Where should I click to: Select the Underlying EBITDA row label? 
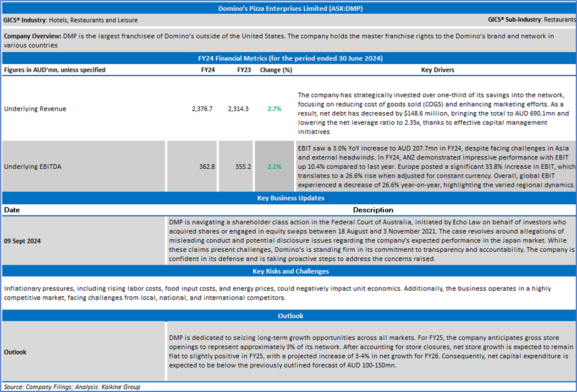(32, 167)
